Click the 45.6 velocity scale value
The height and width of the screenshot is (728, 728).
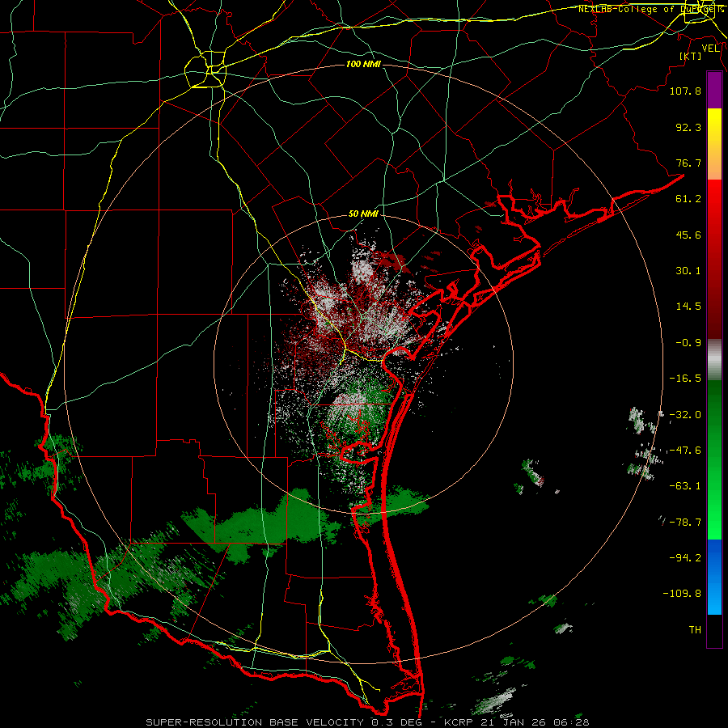click(688, 235)
